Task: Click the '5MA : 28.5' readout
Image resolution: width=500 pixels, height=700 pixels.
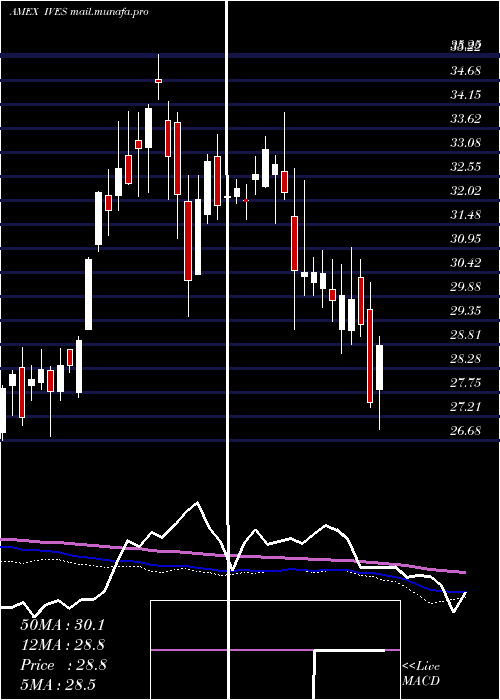Action: pyautogui.click(x=58, y=685)
